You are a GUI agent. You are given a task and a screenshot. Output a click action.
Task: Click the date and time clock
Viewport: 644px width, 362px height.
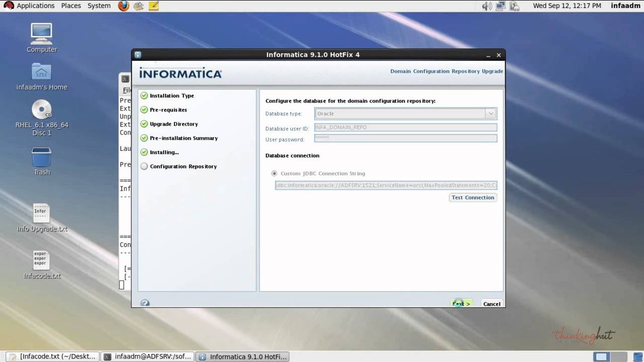[x=567, y=6]
